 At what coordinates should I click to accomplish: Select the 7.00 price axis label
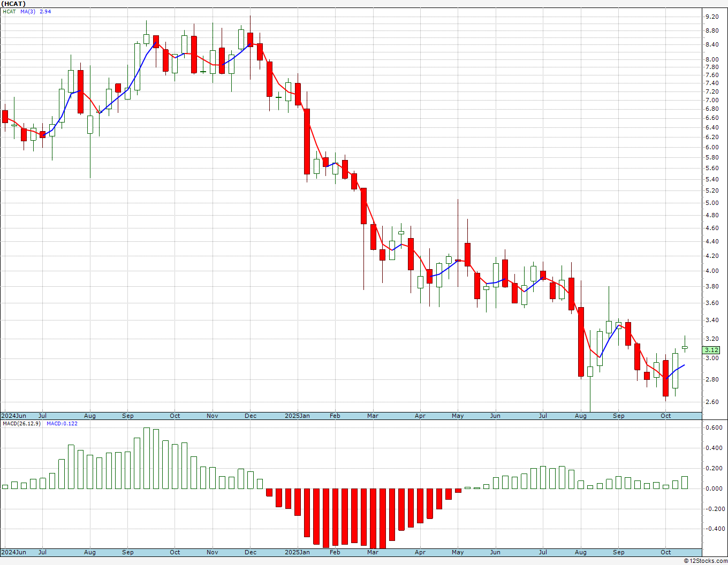click(x=712, y=100)
